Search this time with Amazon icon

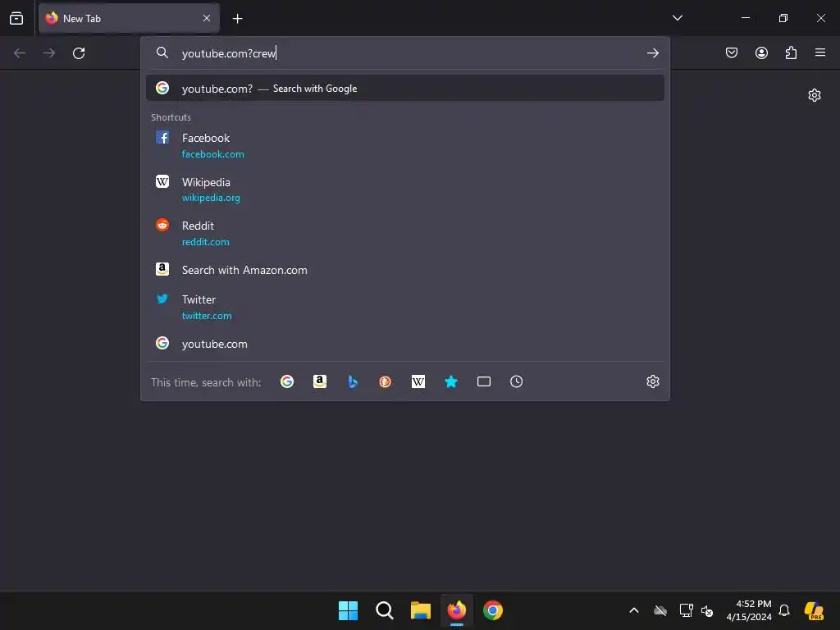tap(320, 381)
